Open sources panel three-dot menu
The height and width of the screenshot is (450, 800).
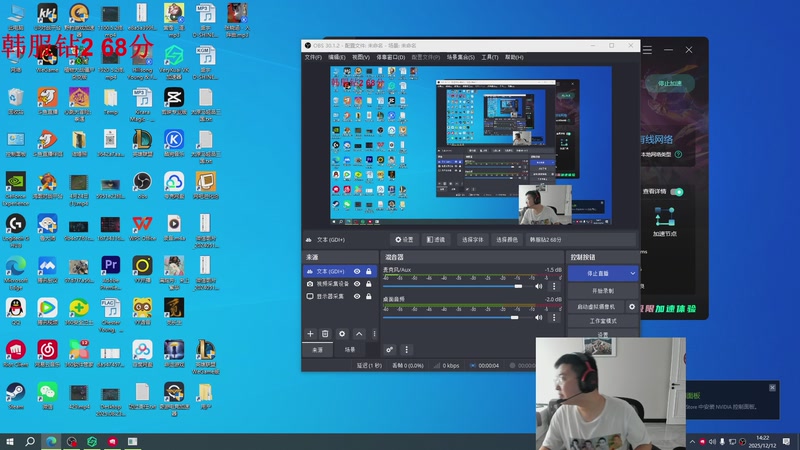[374, 334]
